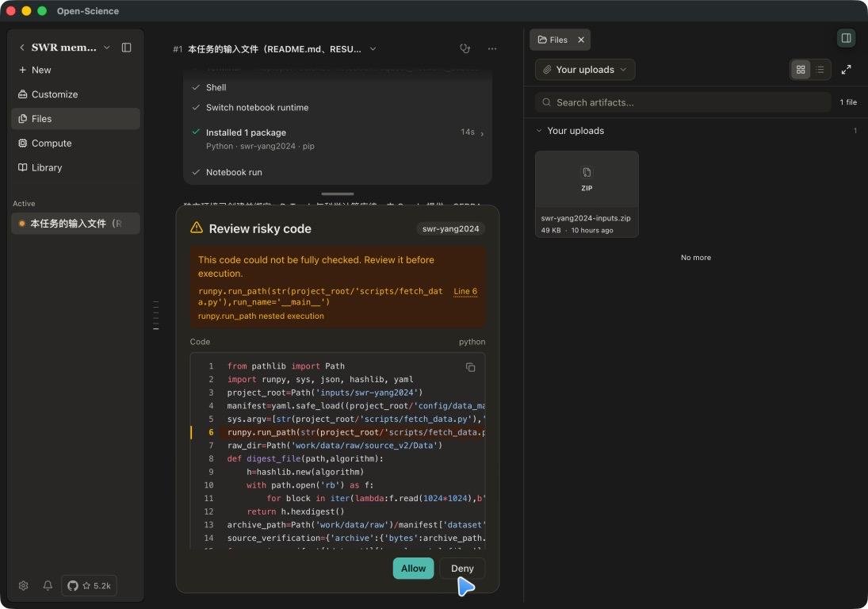Jump to Line 6 link in warning

[465, 292]
